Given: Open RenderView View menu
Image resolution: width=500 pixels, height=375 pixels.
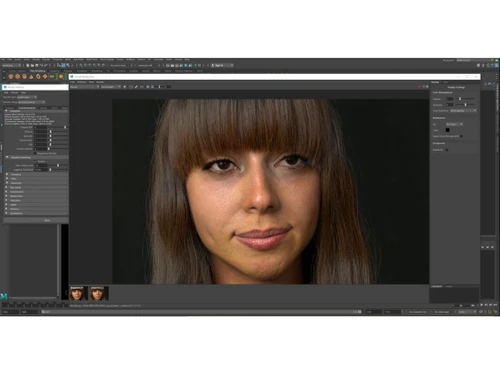Looking at the screenshot, I should (x=91, y=82).
